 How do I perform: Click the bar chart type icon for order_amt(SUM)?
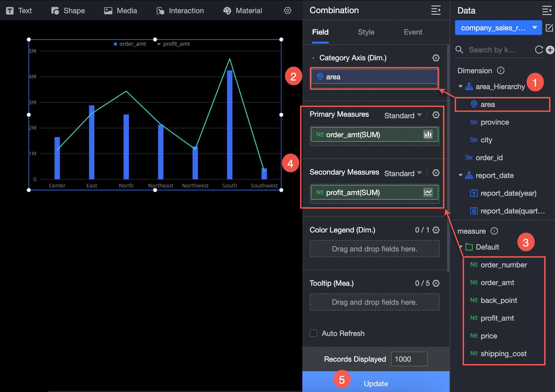428,134
